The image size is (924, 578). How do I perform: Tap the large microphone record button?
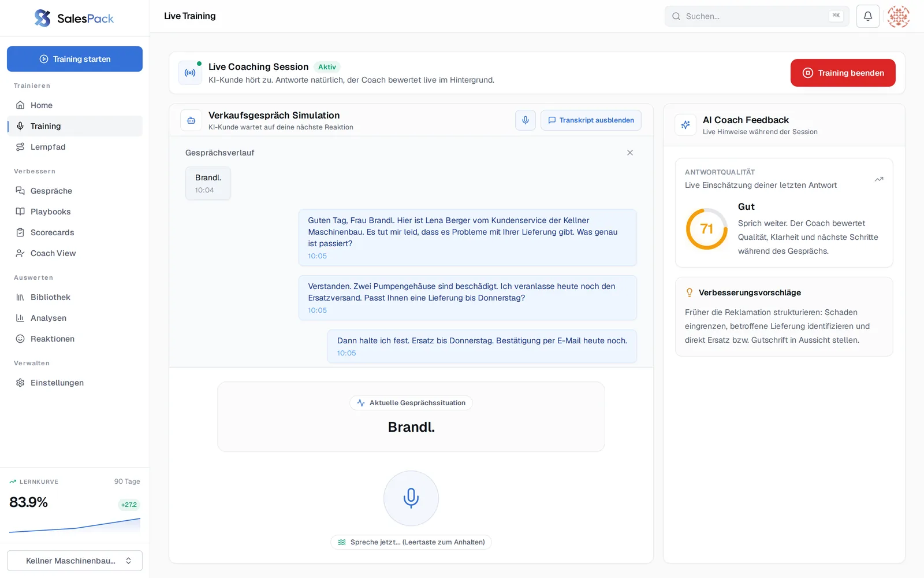point(411,498)
